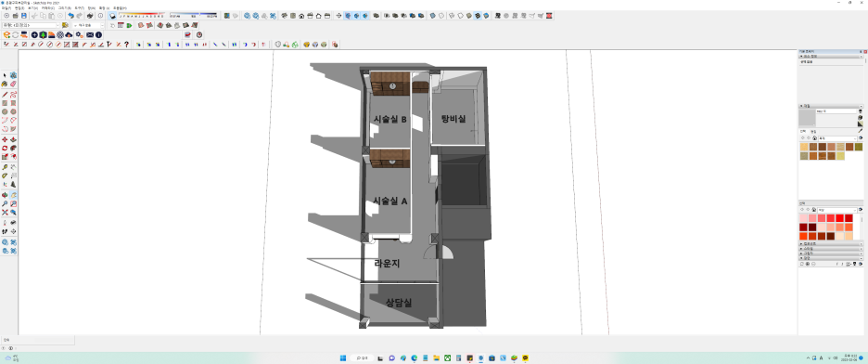
Task: Select the Scale tool
Action: [5, 157]
